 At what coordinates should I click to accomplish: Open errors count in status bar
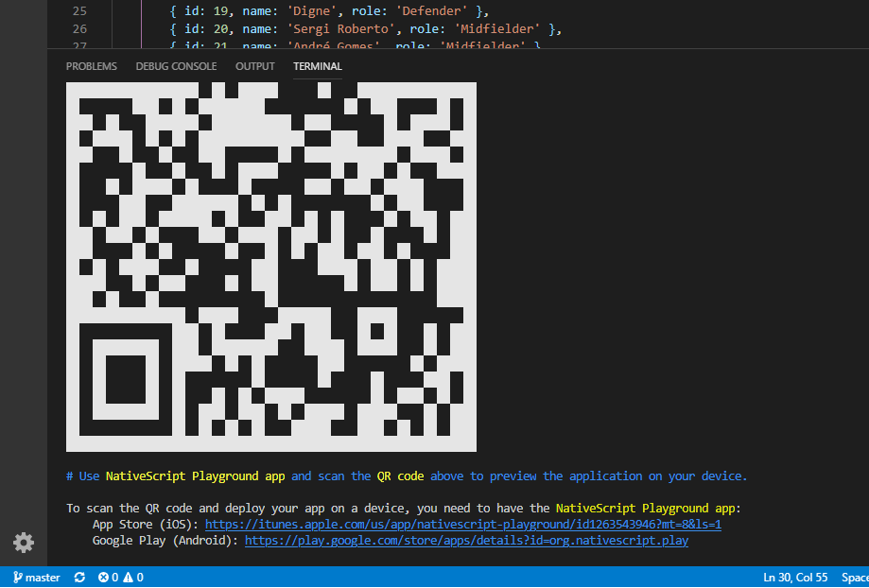108,578
